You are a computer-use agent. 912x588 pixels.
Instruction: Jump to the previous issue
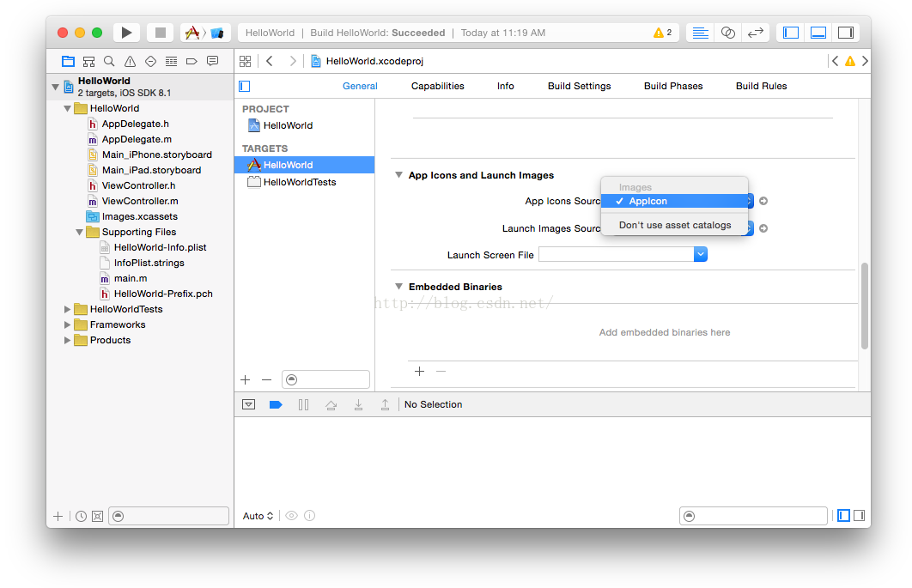point(836,61)
